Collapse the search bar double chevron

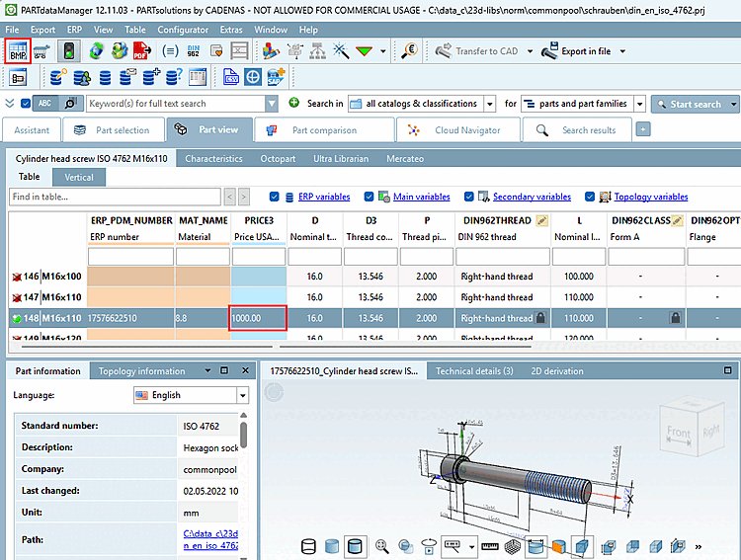click(10, 103)
